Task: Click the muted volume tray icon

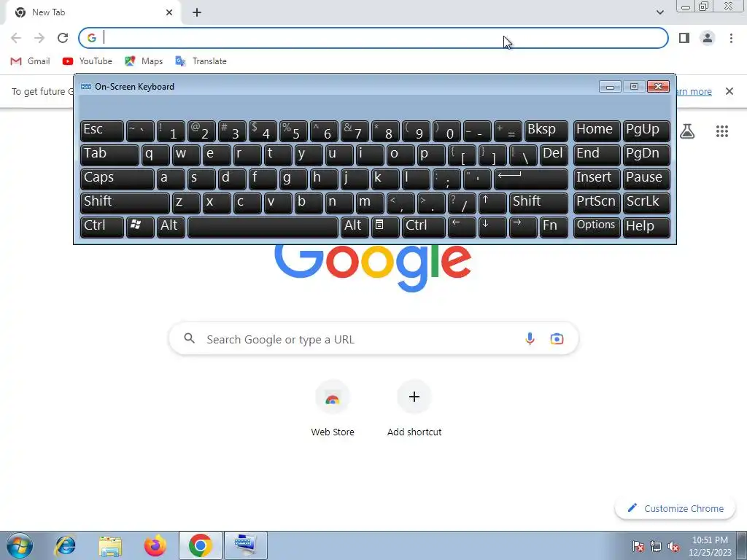Action: pyautogui.click(x=673, y=546)
